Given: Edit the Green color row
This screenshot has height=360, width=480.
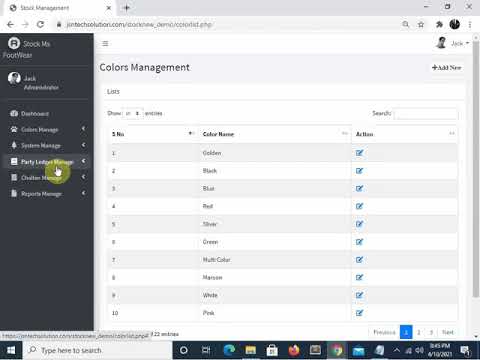Looking at the screenshot, I should (359, 242).
